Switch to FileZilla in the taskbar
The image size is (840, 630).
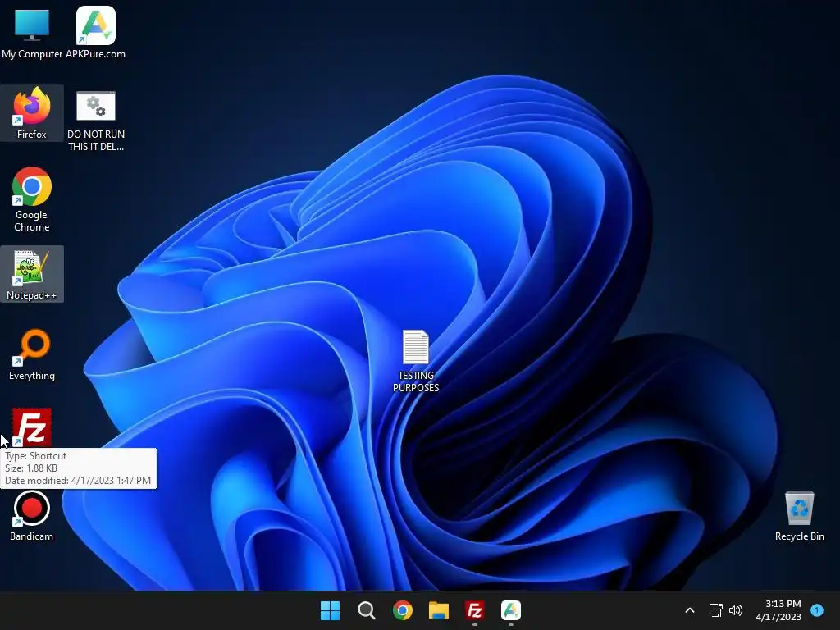(475, 610)
